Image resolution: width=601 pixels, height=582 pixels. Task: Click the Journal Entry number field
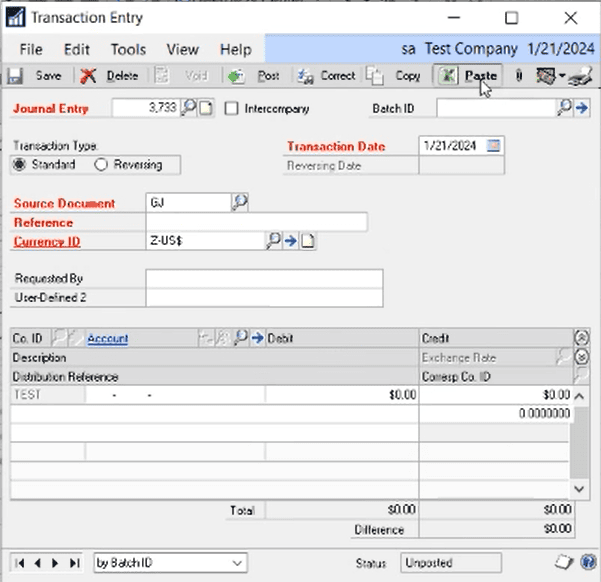pos(146,108)
